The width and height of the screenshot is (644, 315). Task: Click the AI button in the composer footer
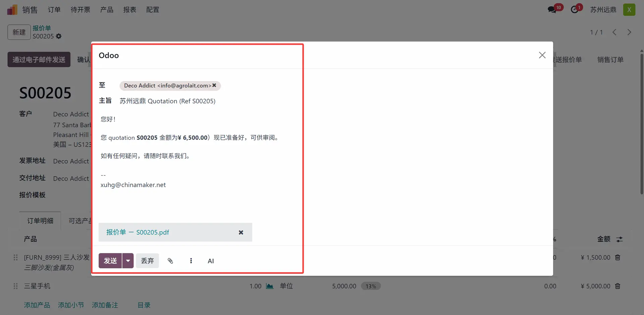[x=211, y=261]
